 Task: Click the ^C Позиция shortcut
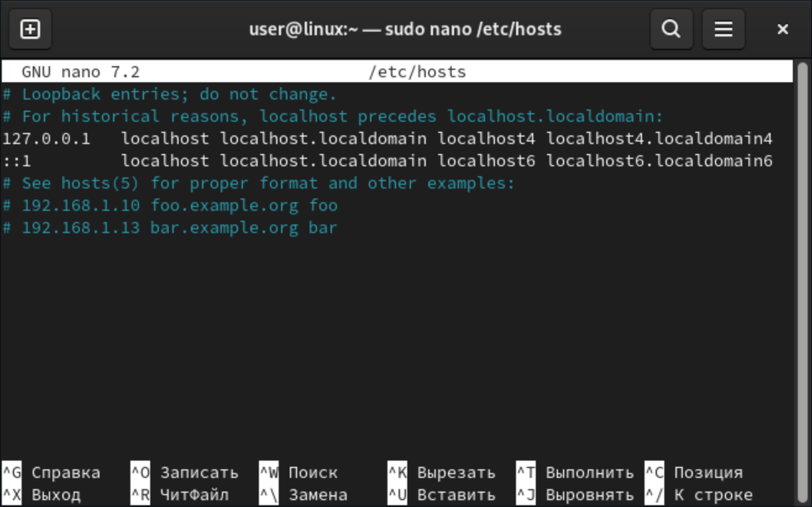(x=694, y=473)
